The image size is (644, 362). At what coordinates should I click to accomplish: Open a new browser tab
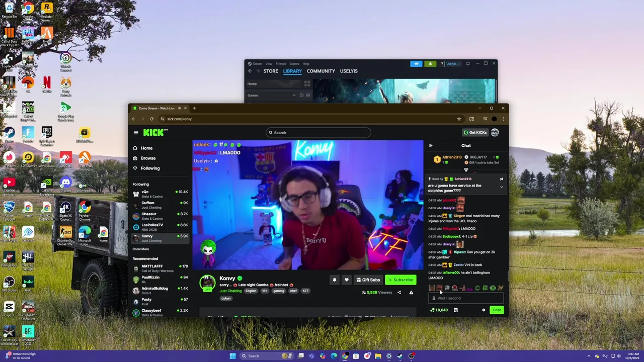pos(194,108)
